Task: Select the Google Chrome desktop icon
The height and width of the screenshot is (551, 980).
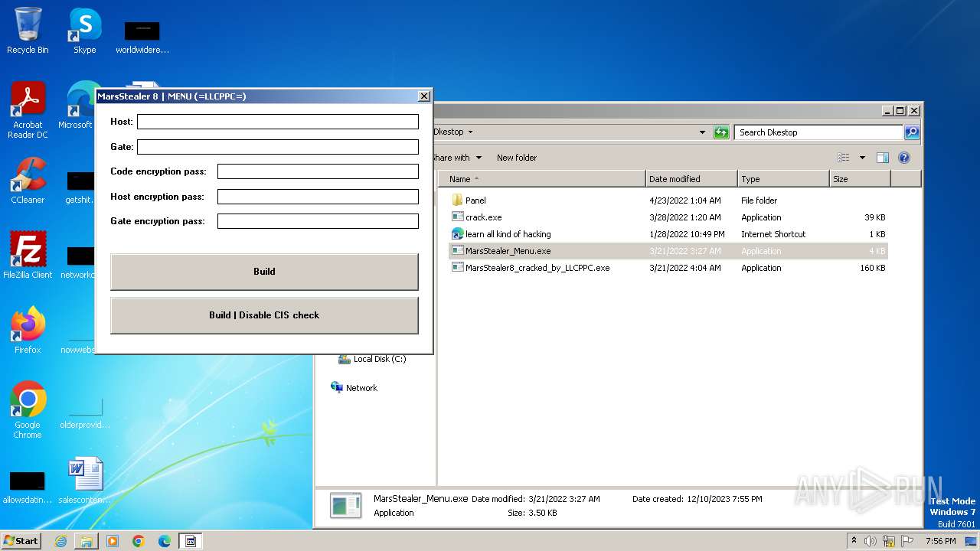Action: (x=28, y=411)
